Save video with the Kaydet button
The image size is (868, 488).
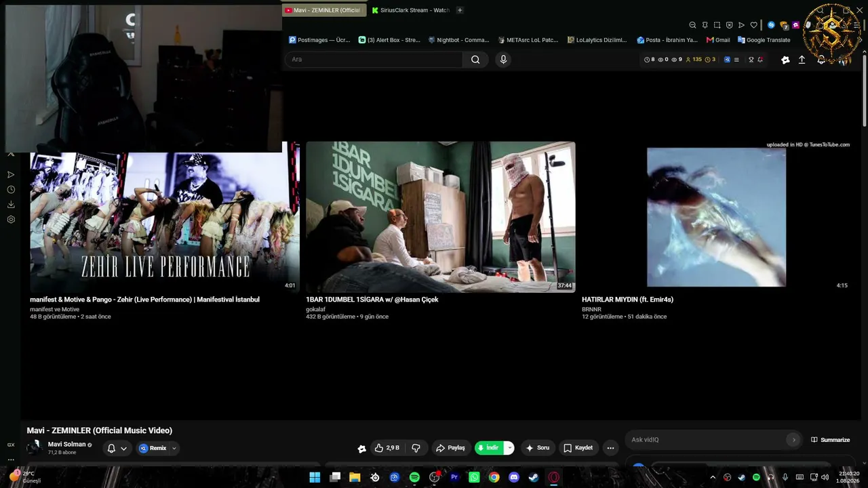(578, 448)
